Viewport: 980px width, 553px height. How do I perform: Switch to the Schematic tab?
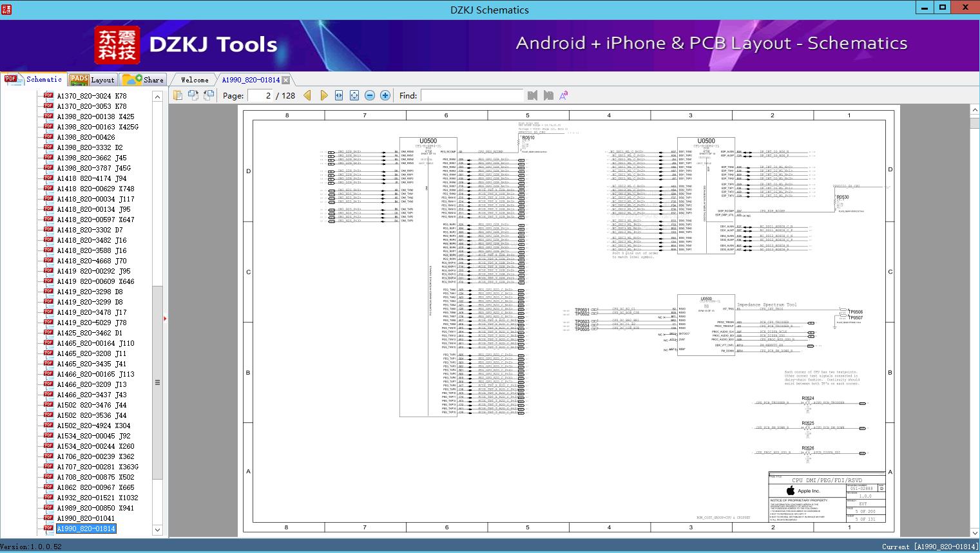pyautogui.click(x=34, y=79)
